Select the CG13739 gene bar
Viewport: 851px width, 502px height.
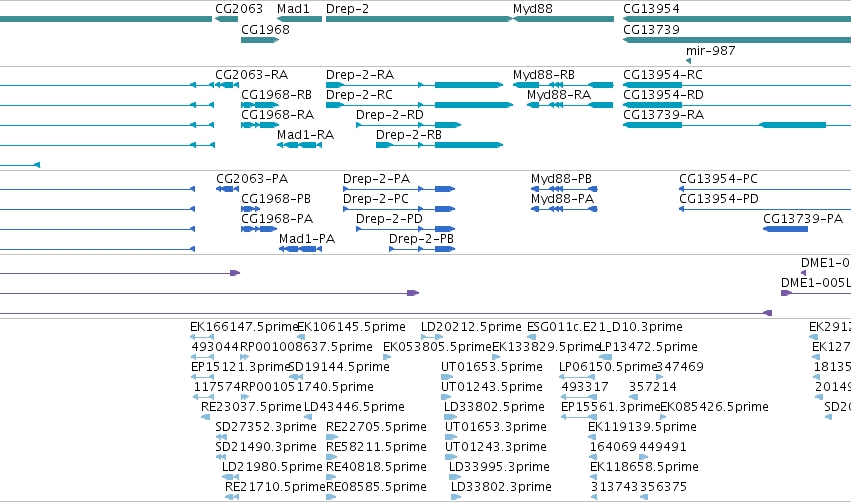tap(736, 40)
